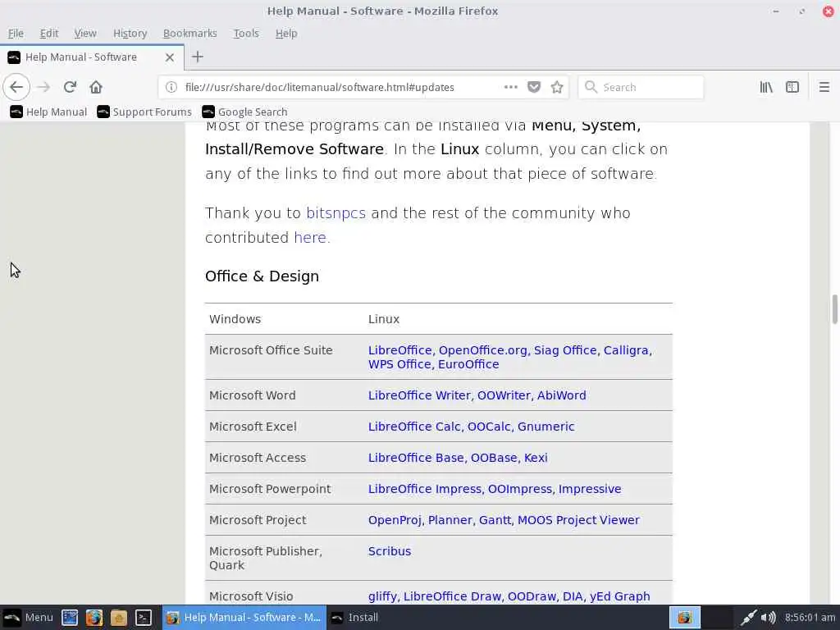Image resolution: width=840 pixels, height=630 pixels.
Task: Follow the bitsnpcs link
Action: (x=336, y=212)
